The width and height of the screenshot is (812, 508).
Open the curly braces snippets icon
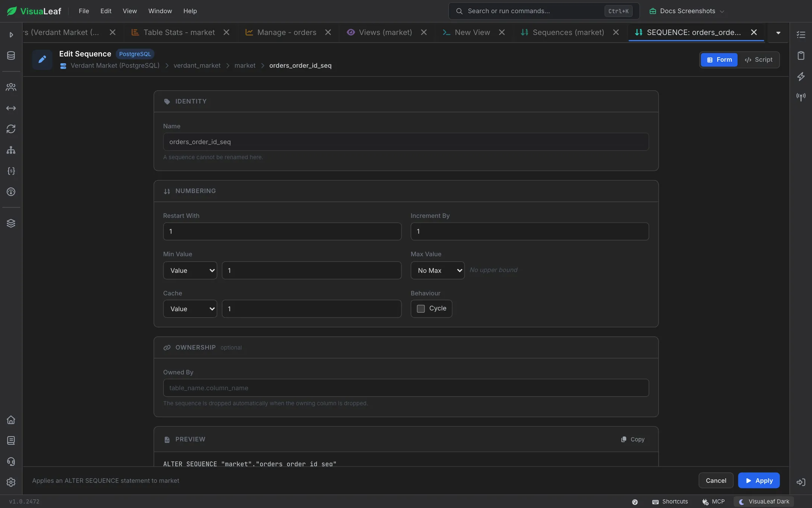(11, 171)
